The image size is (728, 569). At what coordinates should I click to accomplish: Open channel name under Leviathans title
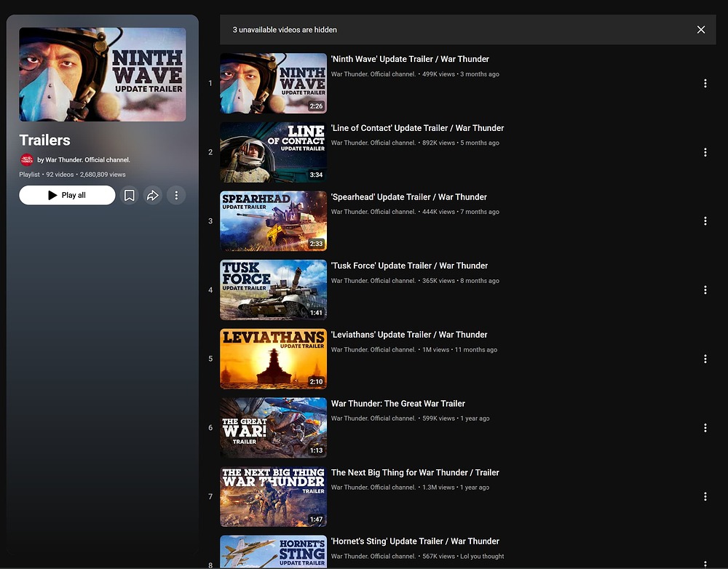(373, 349)
